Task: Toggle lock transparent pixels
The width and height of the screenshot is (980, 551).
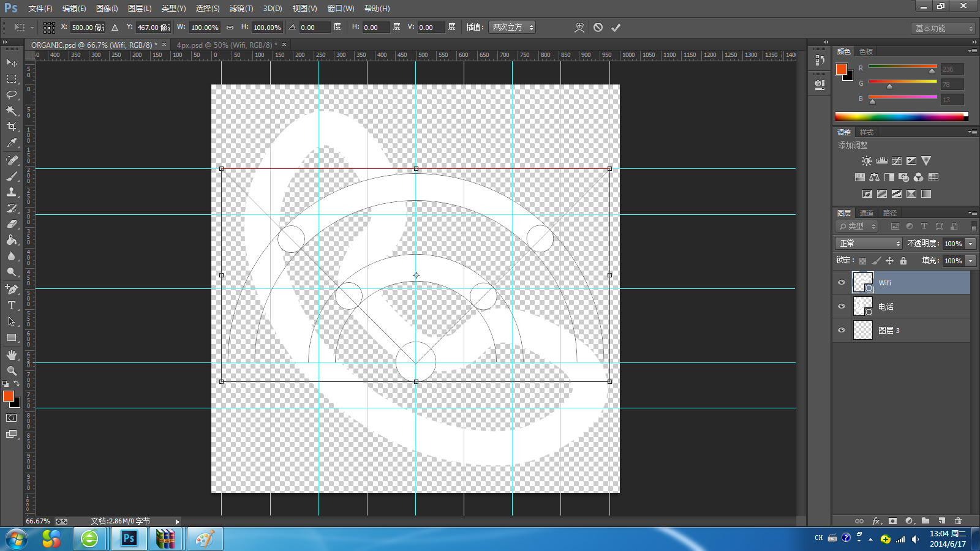Action: click(x=862, y=261)
